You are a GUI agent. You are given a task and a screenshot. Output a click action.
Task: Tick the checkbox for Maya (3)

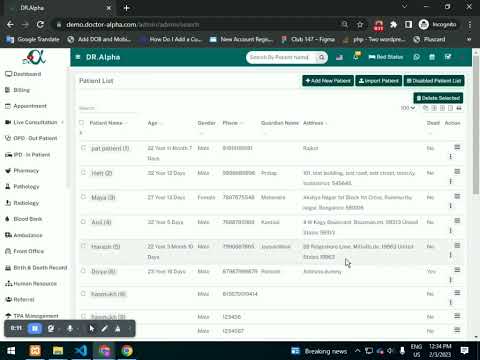[83, 197]
